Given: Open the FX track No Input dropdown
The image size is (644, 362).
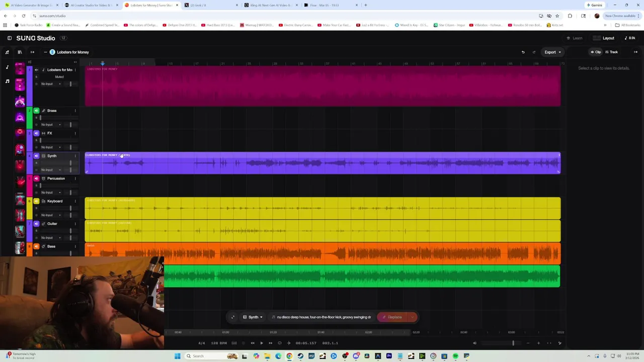Looking at the screenshot, I should (51, 147).
